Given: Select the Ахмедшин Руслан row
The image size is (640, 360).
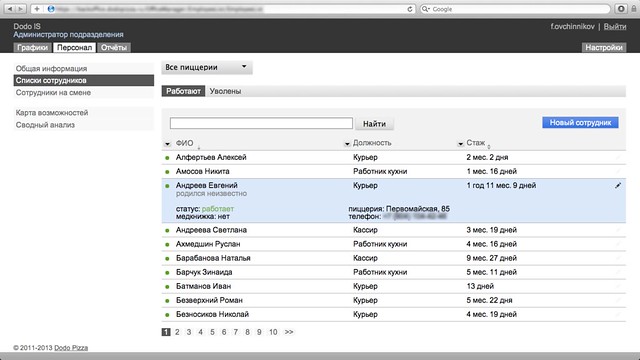Looking at the screenshot, I should point(393,244).
